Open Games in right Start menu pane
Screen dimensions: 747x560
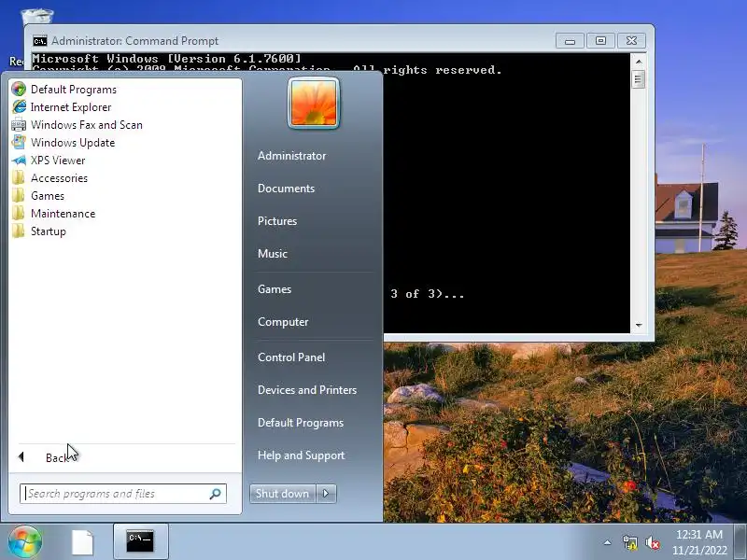pos(275,289)
